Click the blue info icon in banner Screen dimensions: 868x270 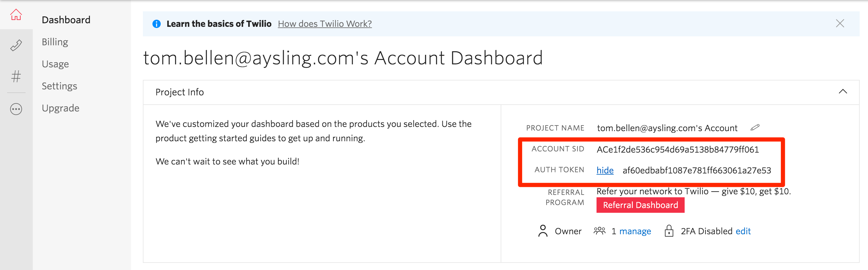coord(156,24)
